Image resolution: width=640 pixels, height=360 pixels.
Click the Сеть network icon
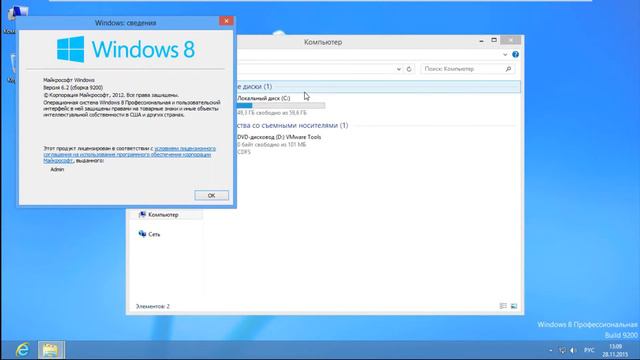pos(142,234)
